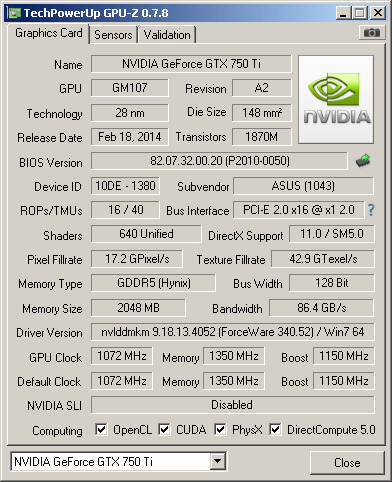Switch to the Sensors tab

click(x=113, y=35)
